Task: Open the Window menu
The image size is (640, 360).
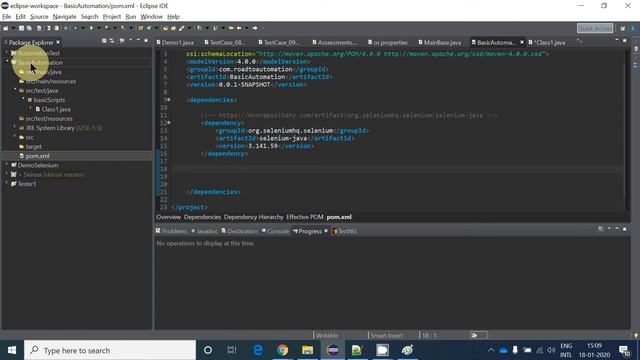Action: pos(151,17)
